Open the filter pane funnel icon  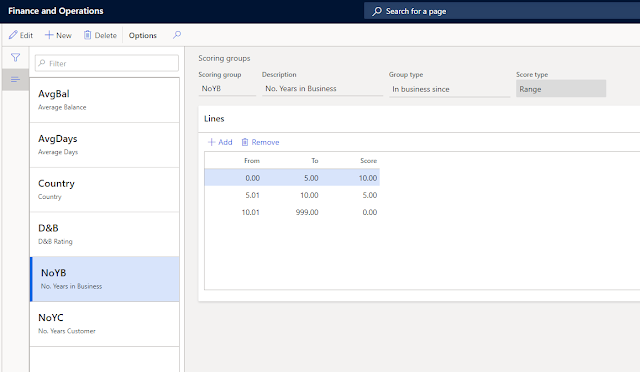tap(16, 58)
